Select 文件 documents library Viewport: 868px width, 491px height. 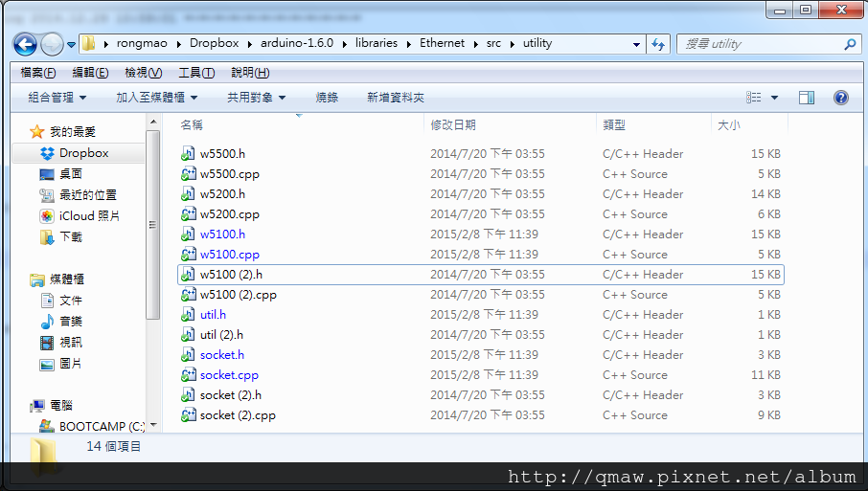click(x=61, y=301)
